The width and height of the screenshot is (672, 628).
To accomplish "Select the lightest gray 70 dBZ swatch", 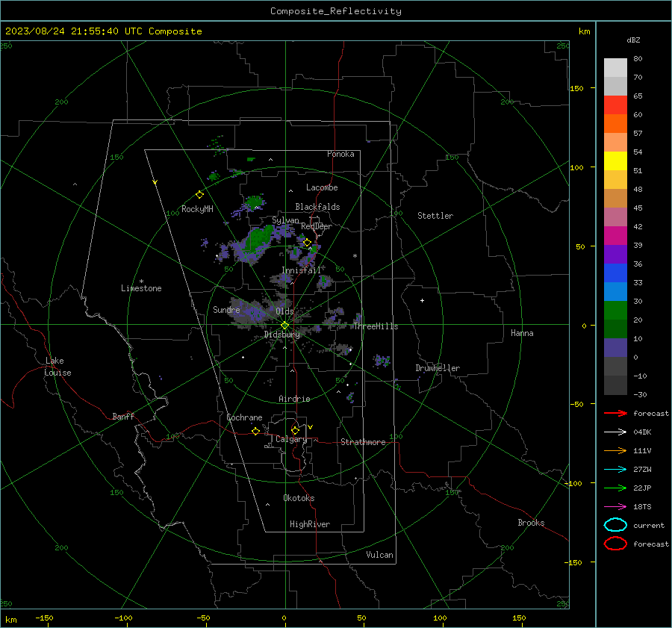I will 615,68.
